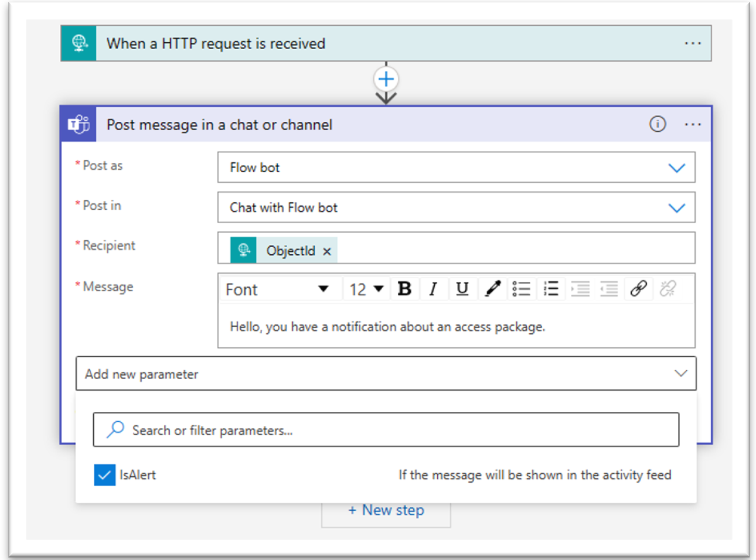Viewport: 756px width, 560px height.
Task: Open the HTTP request trigger options menu
Action: (693, 43)
